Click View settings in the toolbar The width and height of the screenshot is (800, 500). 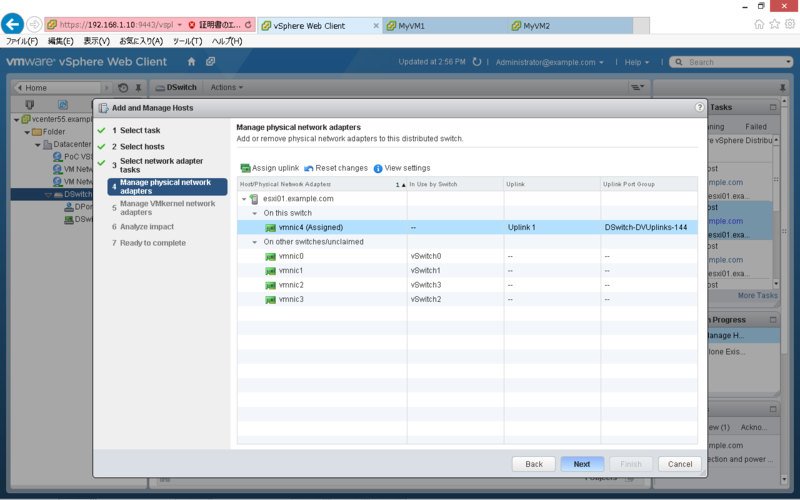(402, 168)
